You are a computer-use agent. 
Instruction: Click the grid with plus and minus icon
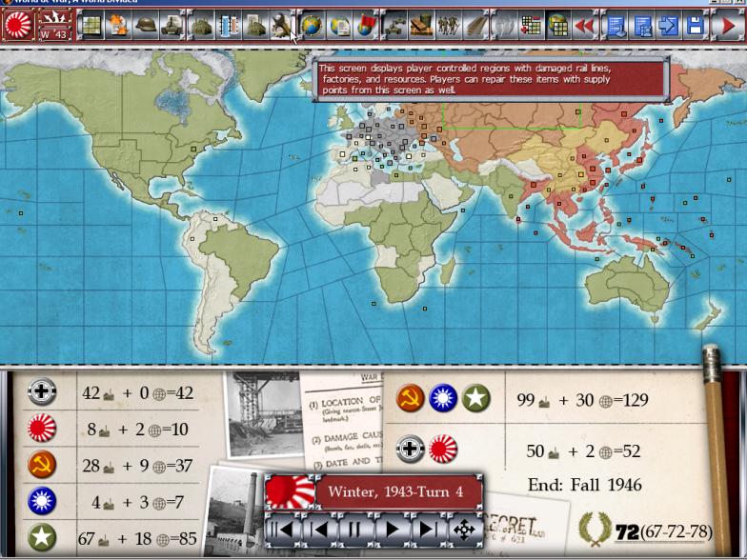(532, 25)
